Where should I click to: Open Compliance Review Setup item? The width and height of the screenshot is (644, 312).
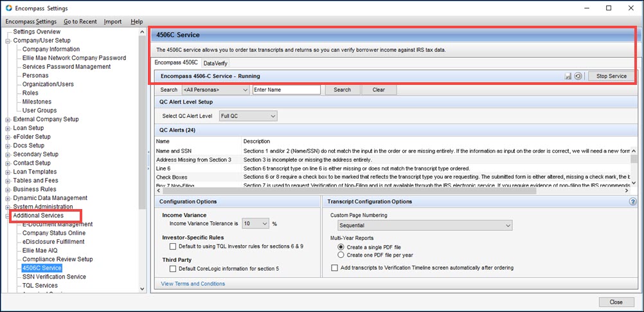(x=57, y=259)
